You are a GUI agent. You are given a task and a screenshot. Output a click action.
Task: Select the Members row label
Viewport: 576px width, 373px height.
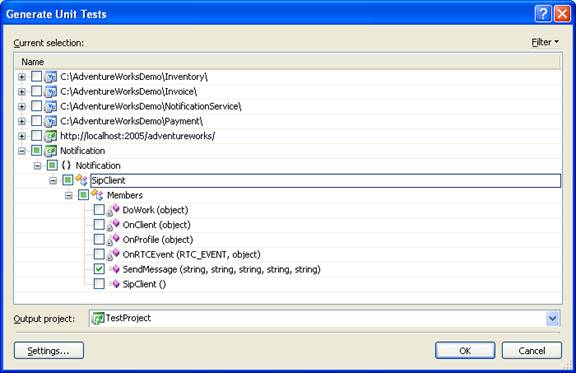(125, 195)
